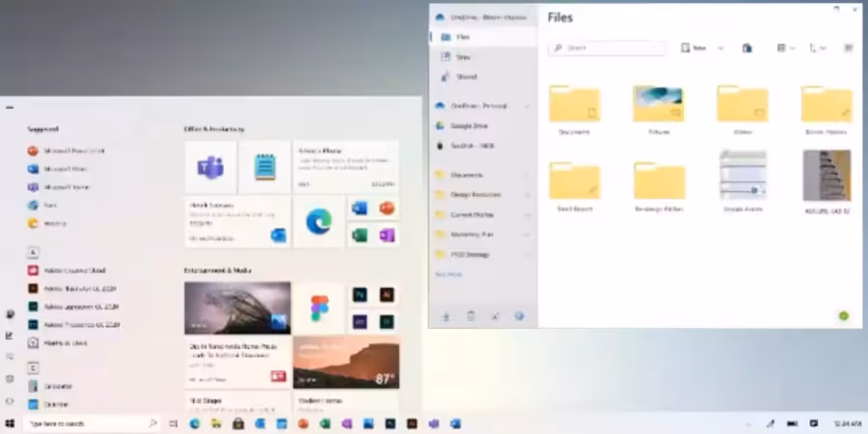This screenshot has height=434, width=868.
Task: Open the small PowerPoint tile in Office group
Action: (387, 208)
